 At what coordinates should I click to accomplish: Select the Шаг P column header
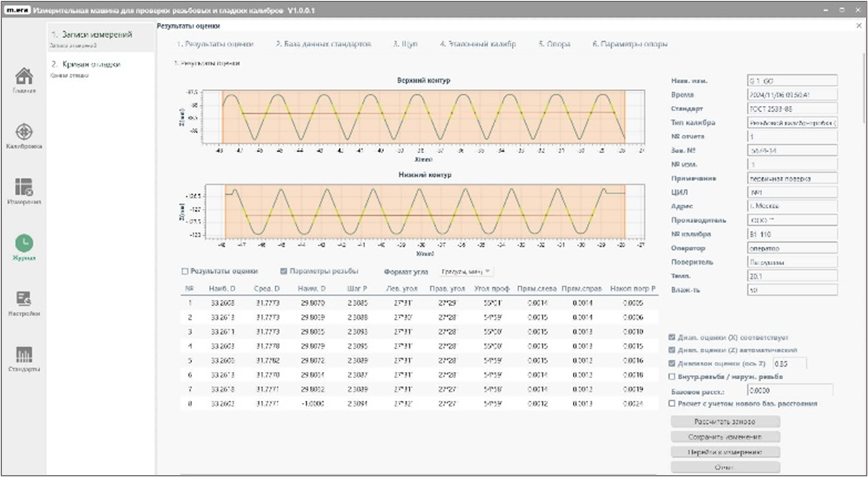(357, 289)
